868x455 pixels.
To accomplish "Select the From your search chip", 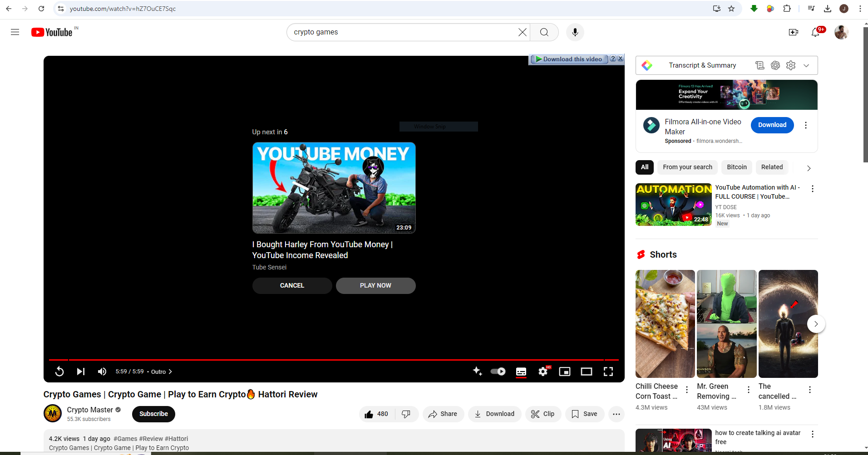I will 687,167.
